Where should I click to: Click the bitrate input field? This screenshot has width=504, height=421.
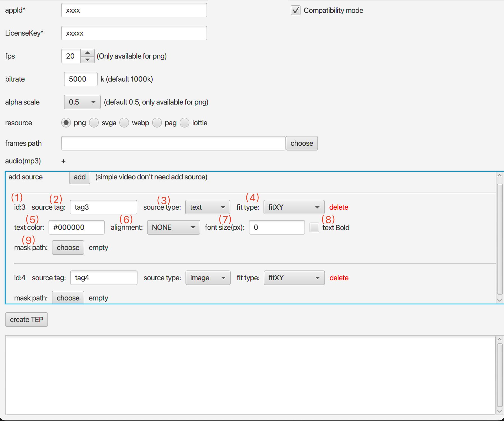point(81,79)
